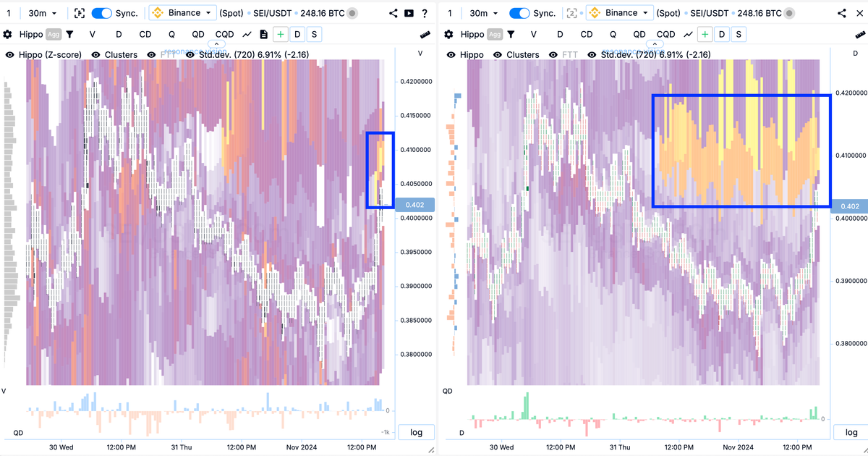Toggle visibility of Clusters in left panel
868x456 pixels.
[x=97, y=54]
